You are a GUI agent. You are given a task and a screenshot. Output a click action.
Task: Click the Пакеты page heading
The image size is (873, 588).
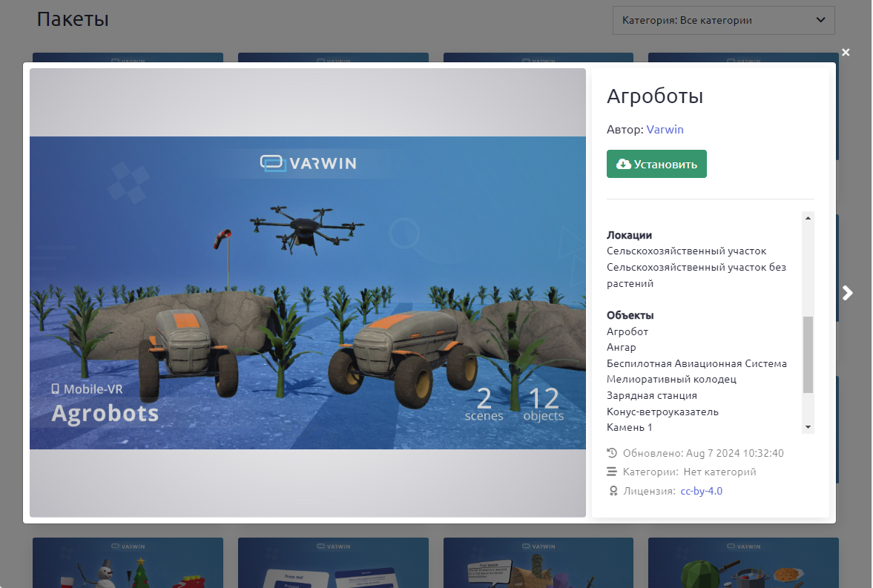coord(73,19)
